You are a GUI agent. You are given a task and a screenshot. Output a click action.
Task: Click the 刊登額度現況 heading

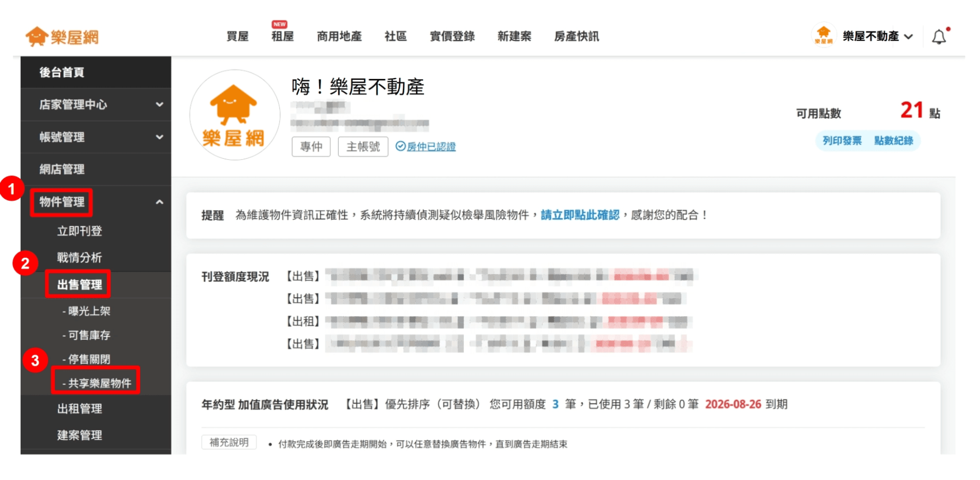pyautogui.click(x=235, y=277)
